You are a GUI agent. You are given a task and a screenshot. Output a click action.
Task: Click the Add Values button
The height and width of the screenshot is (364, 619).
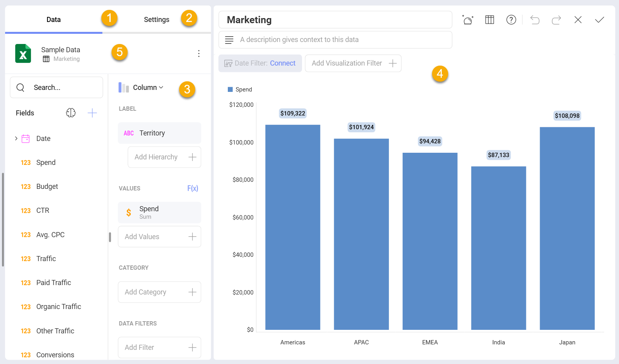click(x=159, y=237)
